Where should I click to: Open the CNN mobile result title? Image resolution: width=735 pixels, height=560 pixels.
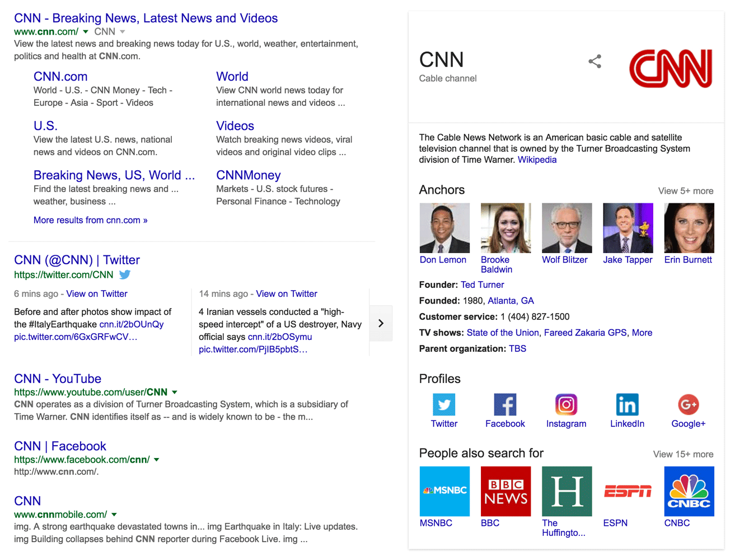pos(27,501)
